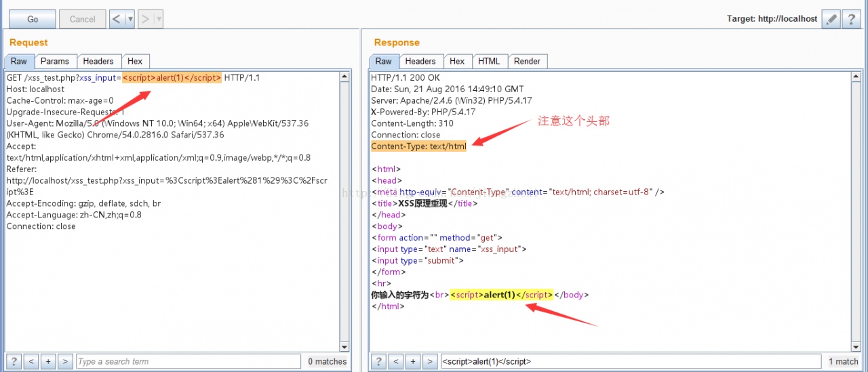Click request pane scrollbar up arrow

(344, 78)
